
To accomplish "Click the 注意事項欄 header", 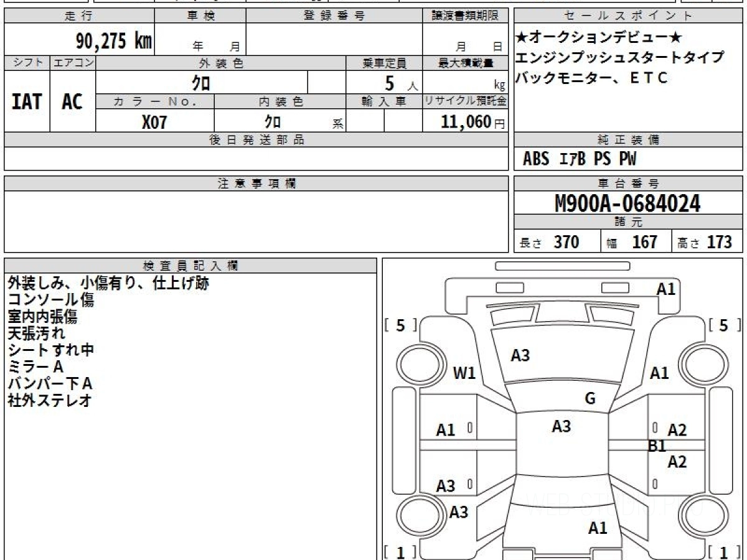I will [256, 184].
